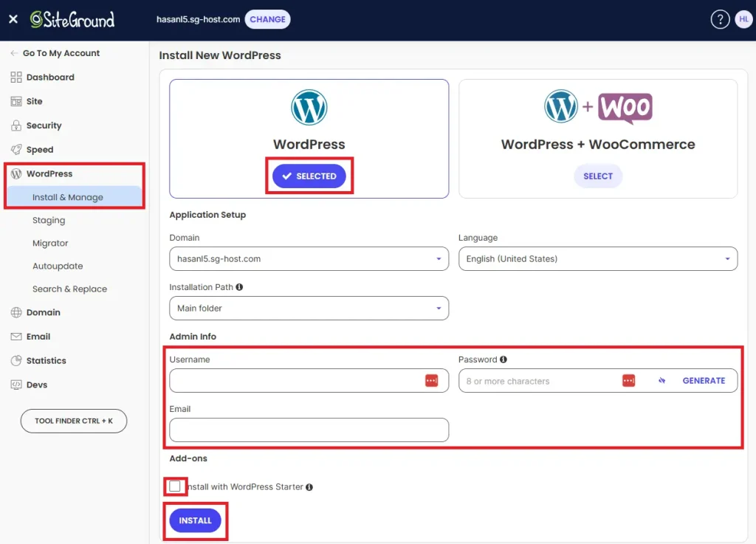Click the Email envelope icon
Screen dimensions: 756x544
(x=16, y=337)
